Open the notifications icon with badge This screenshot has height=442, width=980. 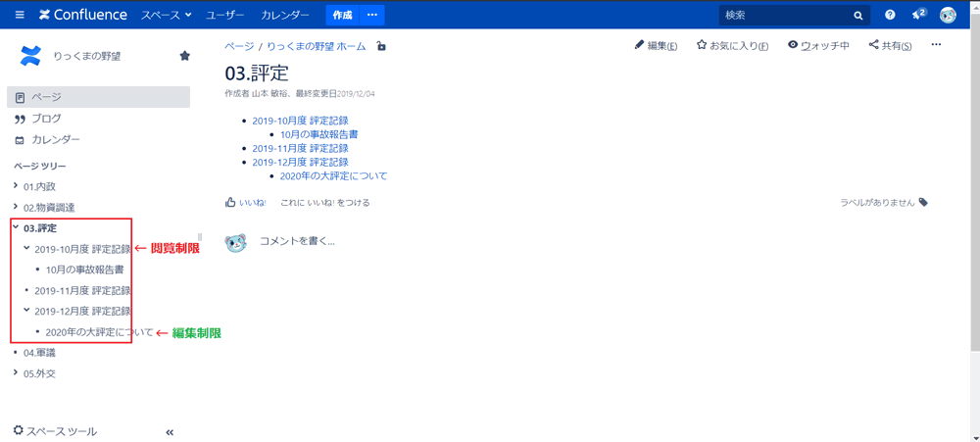pos(917,15)
